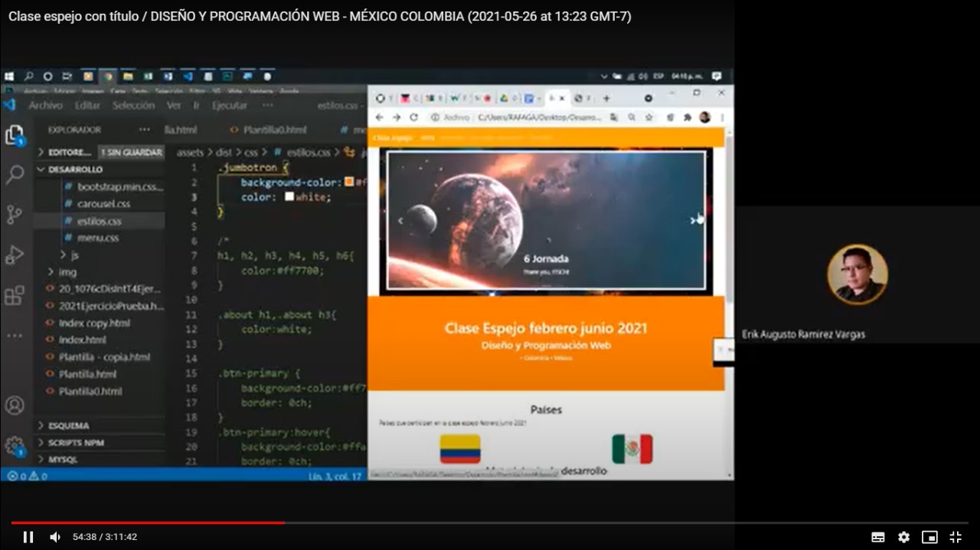This screenshot has height=550, width=980.
Task: Open the Ejecutar menu
Action: click(x=230, y=106)
